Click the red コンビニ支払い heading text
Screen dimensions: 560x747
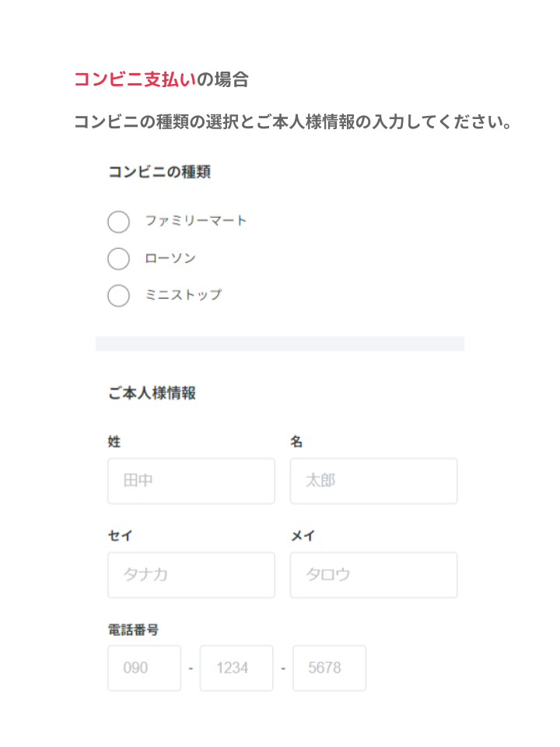click(134, 79)
